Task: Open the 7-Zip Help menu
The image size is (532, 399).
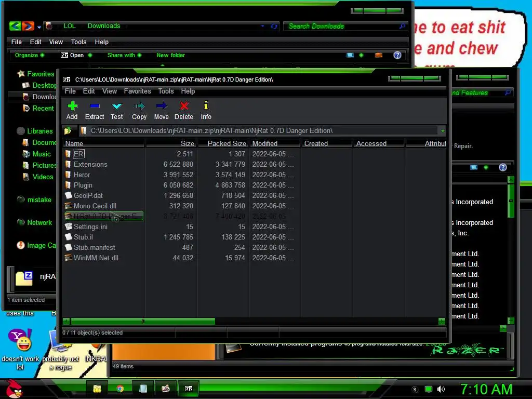Action: click(x=188, y=91)
